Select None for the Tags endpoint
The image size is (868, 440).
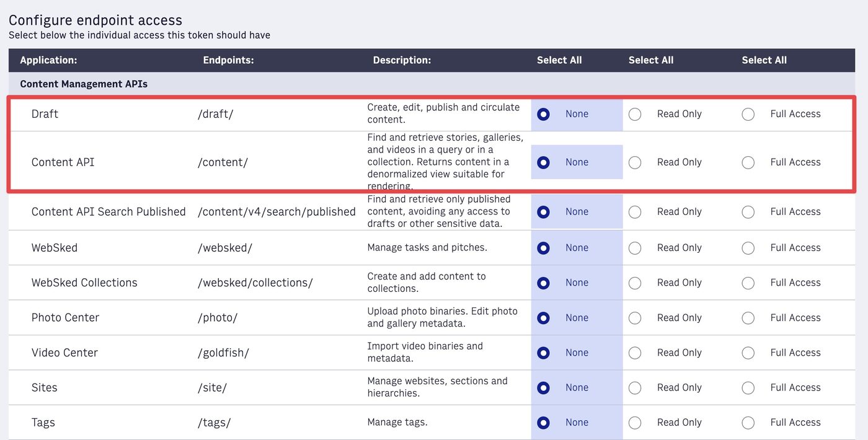(544, 423)
